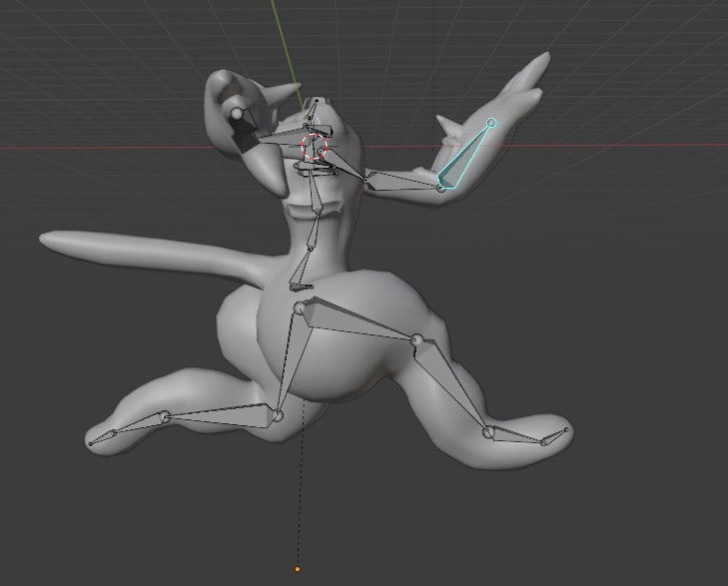Image resolution: width=728 pixels, height=586 pixels.
Task: Select the small right toe bone
Action: coord(555,437)
